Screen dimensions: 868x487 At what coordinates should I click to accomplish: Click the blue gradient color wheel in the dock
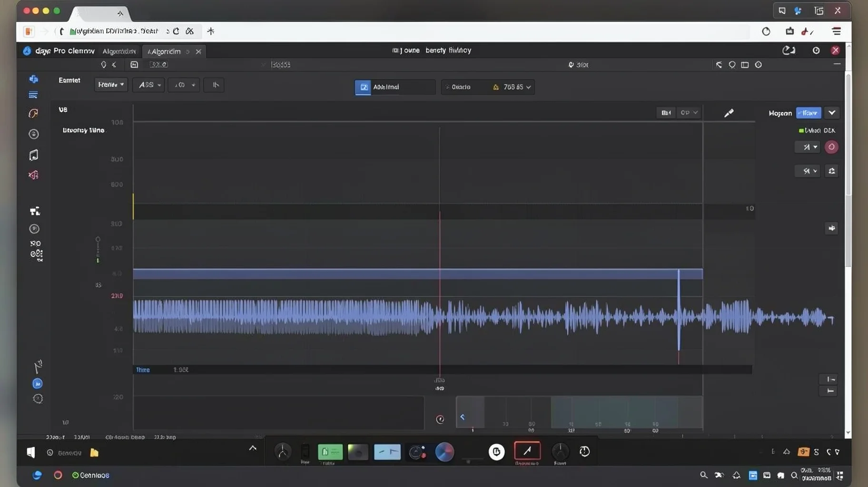click(444, 452)
